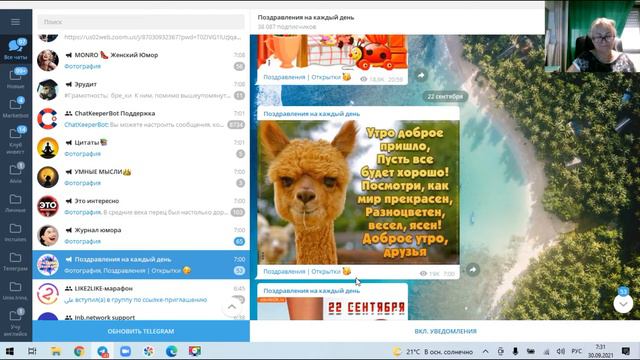The width and height of the screenshot is (640, 360).
Task: Open channel header Поздравления на каждый день
Action: 306,18
